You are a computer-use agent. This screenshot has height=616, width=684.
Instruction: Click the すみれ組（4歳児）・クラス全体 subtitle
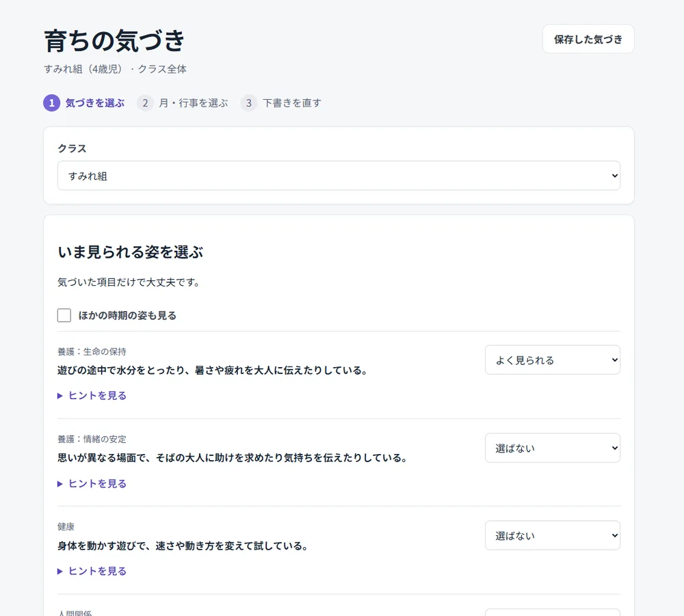(x=115, y=69)
